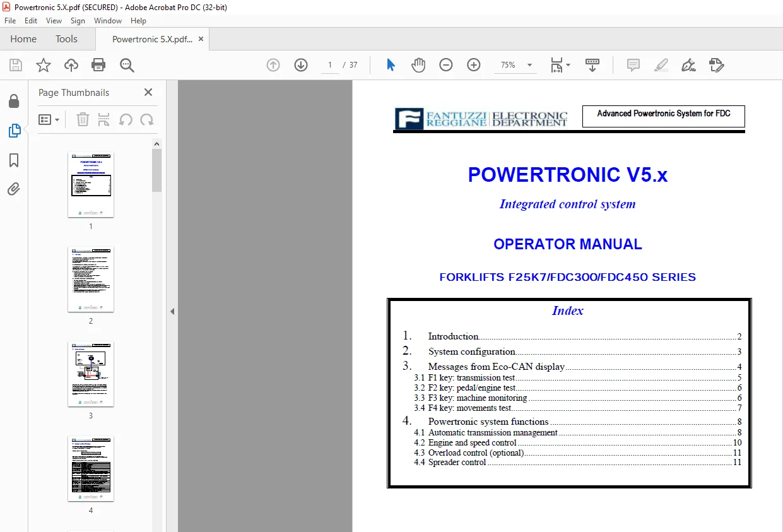Select the Highlight text pen icon
This screenshot has width=783, height=532.
point(661,65)
